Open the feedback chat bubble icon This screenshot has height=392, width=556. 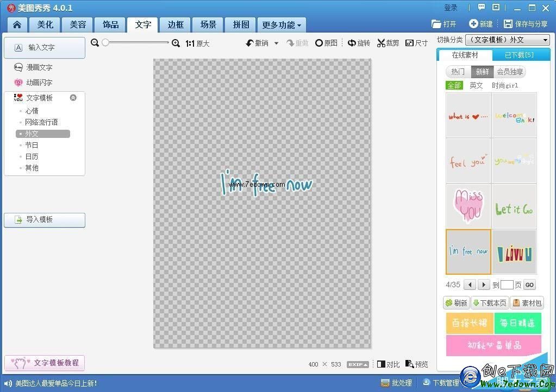(x=481, y=7)
